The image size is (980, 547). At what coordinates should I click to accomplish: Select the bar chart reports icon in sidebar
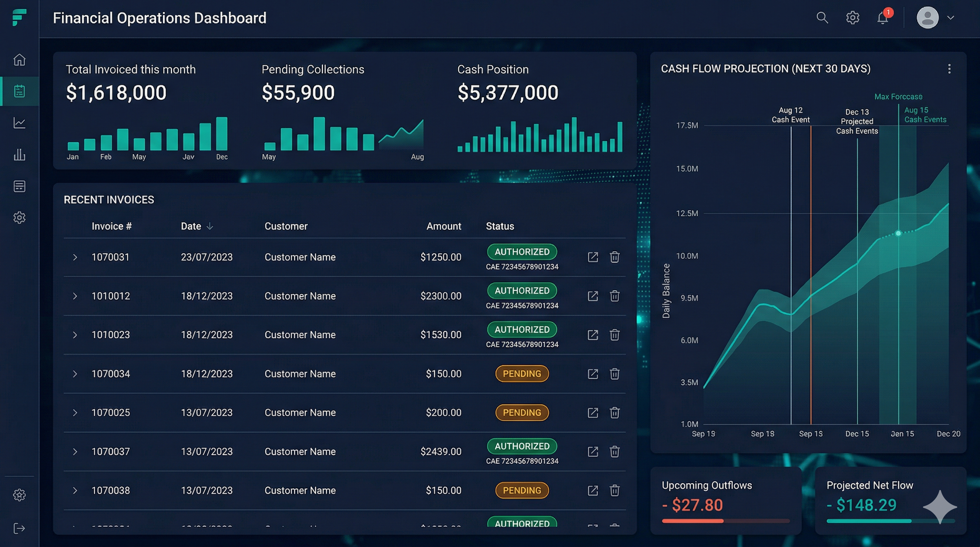(x=19, y=155)
